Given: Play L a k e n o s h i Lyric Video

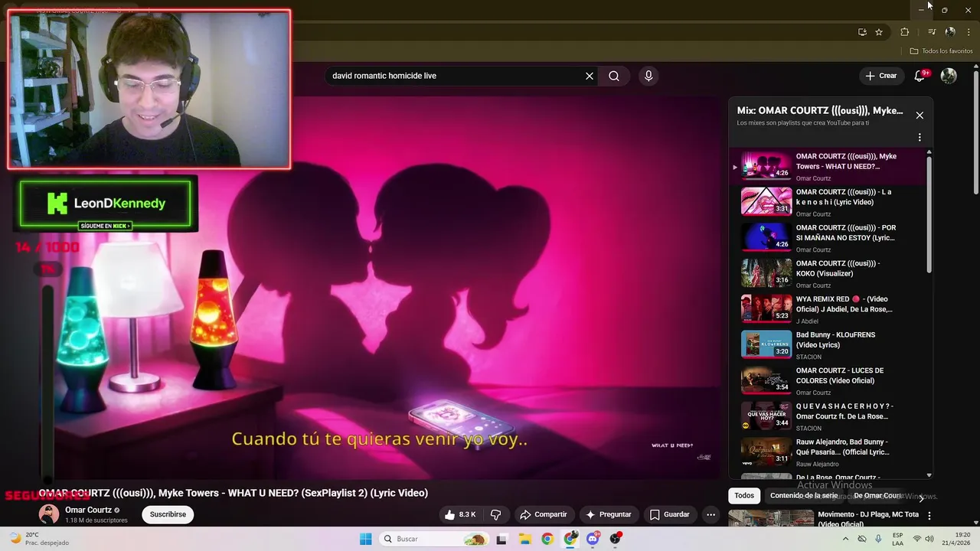Looking at the screenshot, I should tap(828, 202).
